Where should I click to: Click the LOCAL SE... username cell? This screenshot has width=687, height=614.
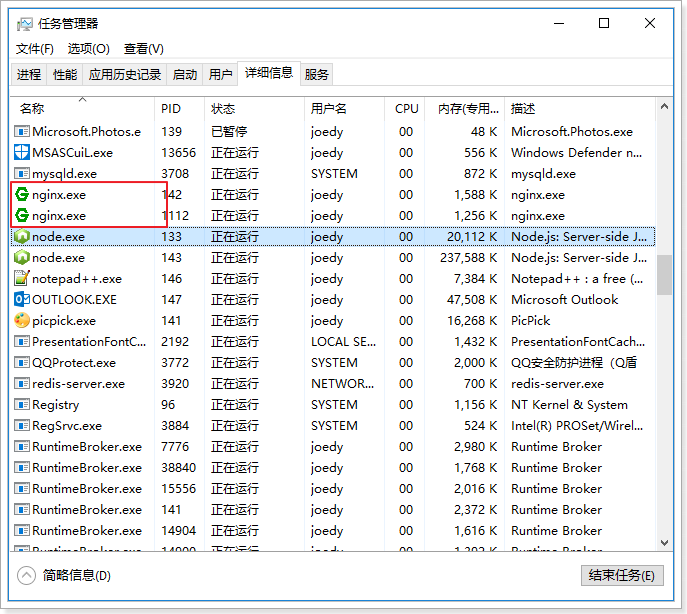(x=344, y=342)
